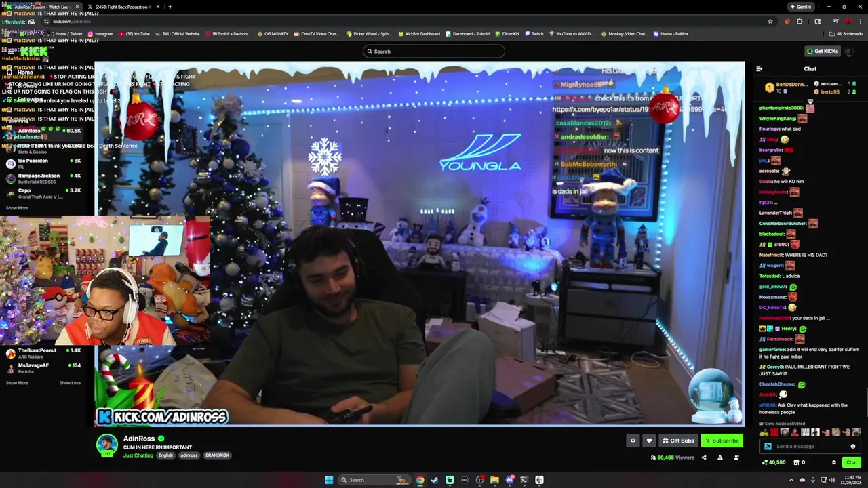This screenshot has height=488, width=868.
Task: Open Gift Subs
Action: point(678,441)
